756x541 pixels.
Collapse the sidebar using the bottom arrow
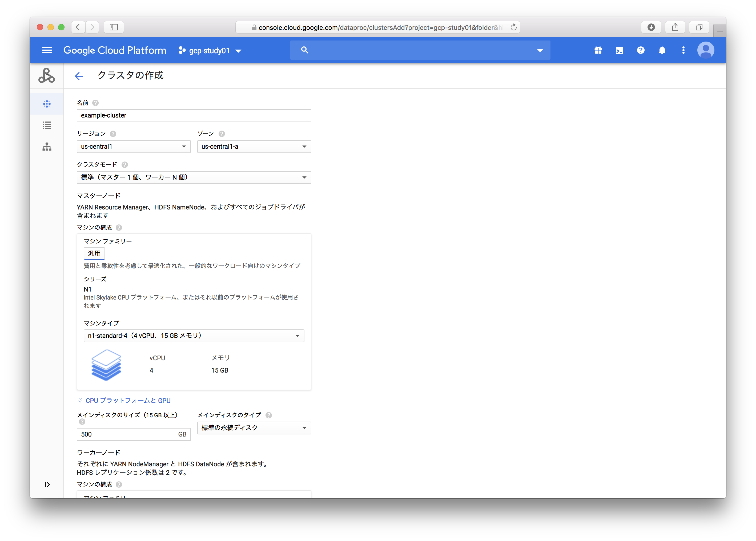(x=47, y=485)
